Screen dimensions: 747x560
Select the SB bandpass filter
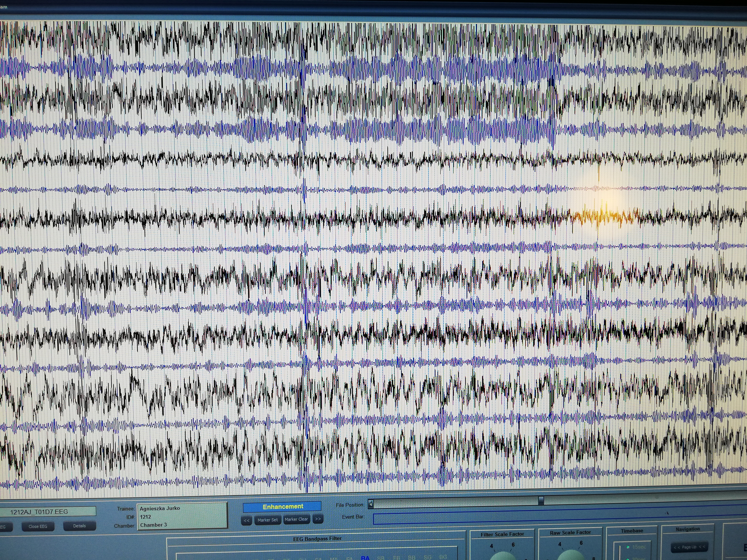pyautogui.click(x=381, y=557)
